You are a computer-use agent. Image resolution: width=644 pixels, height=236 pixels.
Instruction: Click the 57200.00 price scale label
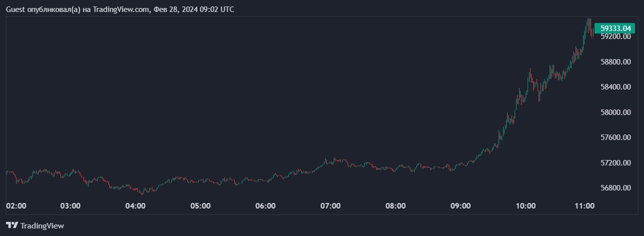coord(616,163)
